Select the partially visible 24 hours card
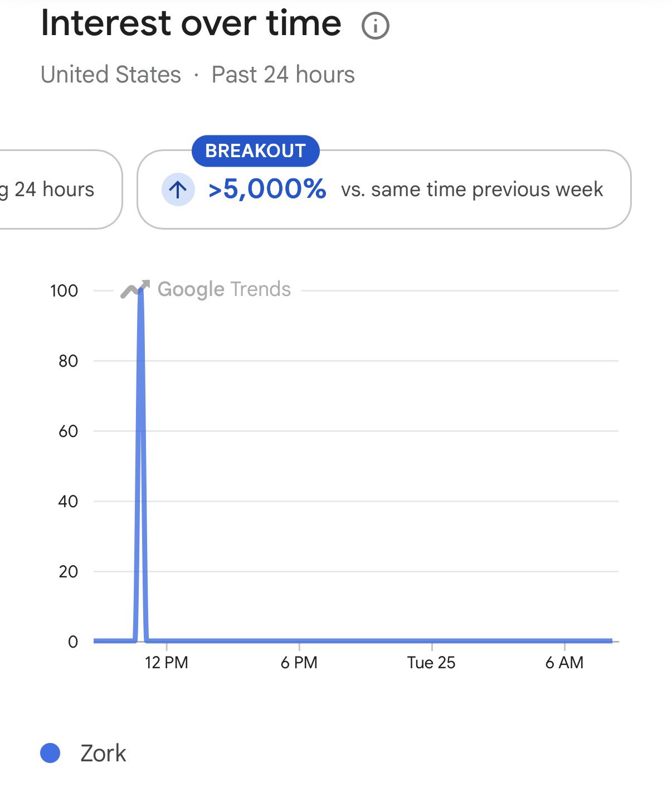 coord(60,189)
